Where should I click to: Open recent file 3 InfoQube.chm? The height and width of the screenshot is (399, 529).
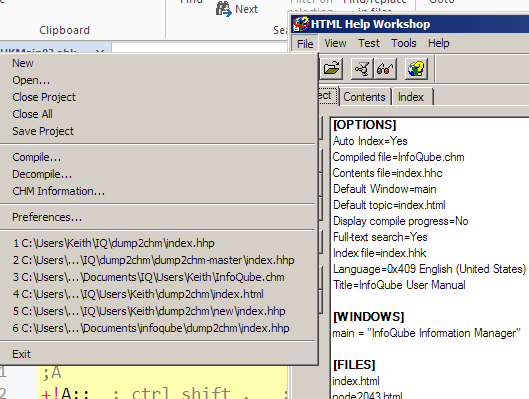(x=158, y=277)
